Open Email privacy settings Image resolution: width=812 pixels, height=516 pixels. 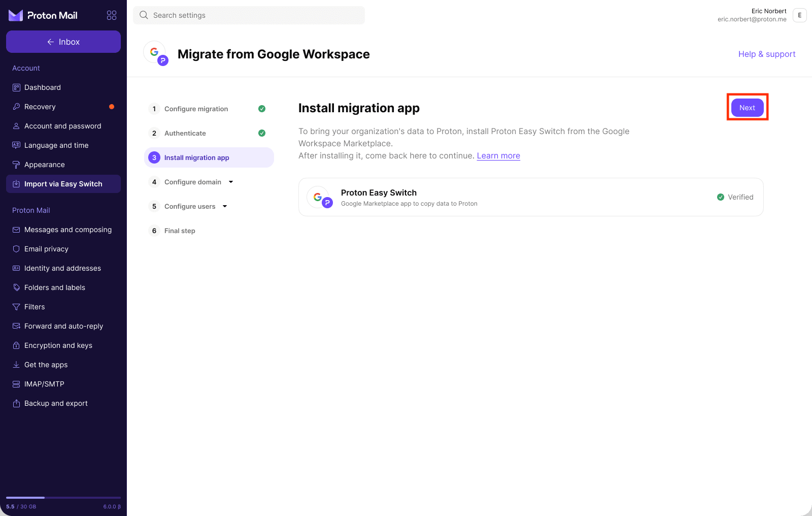point(63,249)
